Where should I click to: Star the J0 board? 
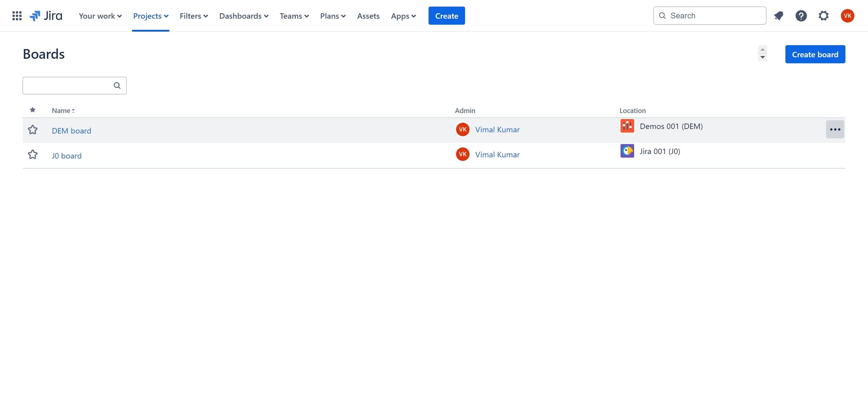[33, 155]
